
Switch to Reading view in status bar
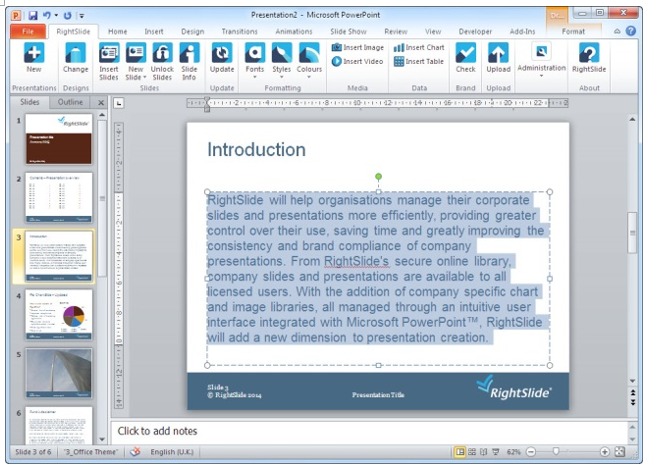point(483,452)
